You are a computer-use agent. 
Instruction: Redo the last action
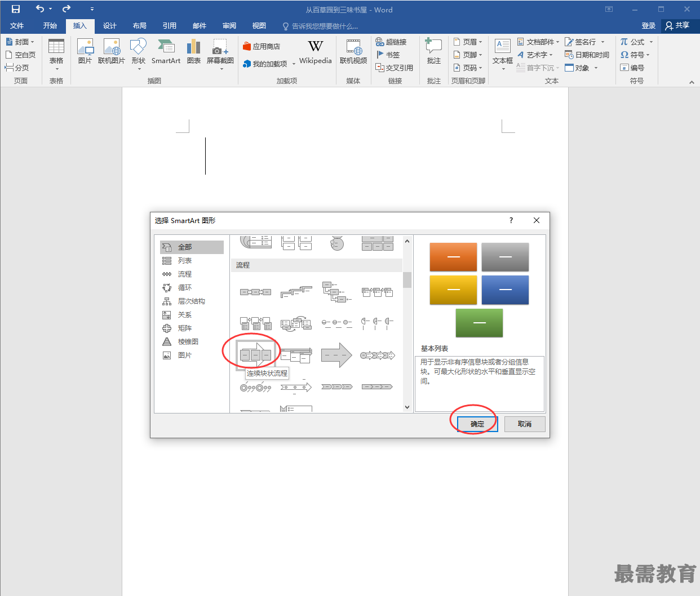click(67, 9)
